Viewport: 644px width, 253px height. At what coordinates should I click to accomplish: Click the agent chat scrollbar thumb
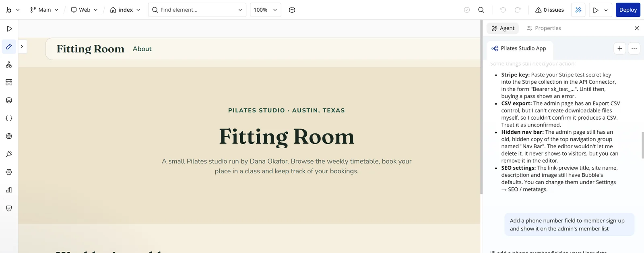(642, 145)
